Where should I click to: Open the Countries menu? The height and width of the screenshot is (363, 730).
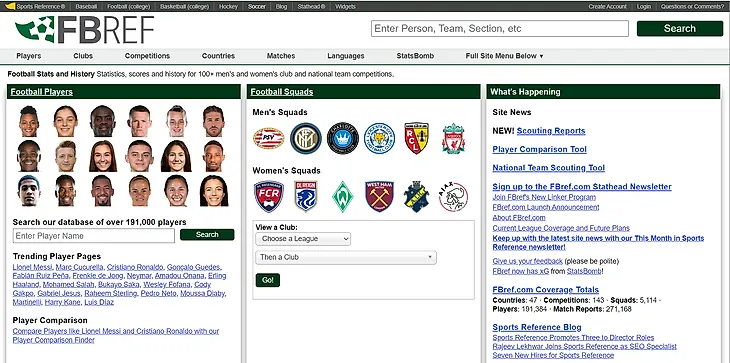(218, 56)
